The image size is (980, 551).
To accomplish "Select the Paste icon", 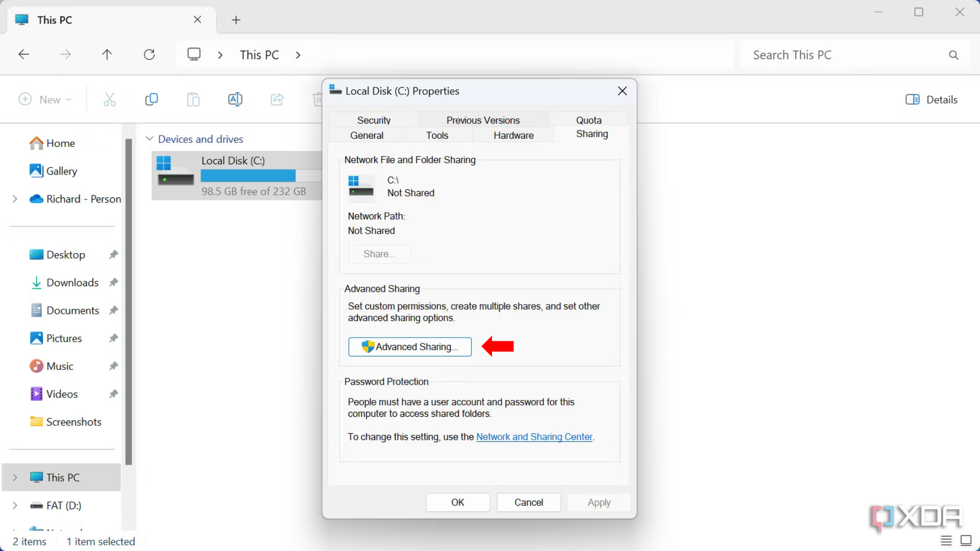I will pyautogui.click(x=193, y=99).
